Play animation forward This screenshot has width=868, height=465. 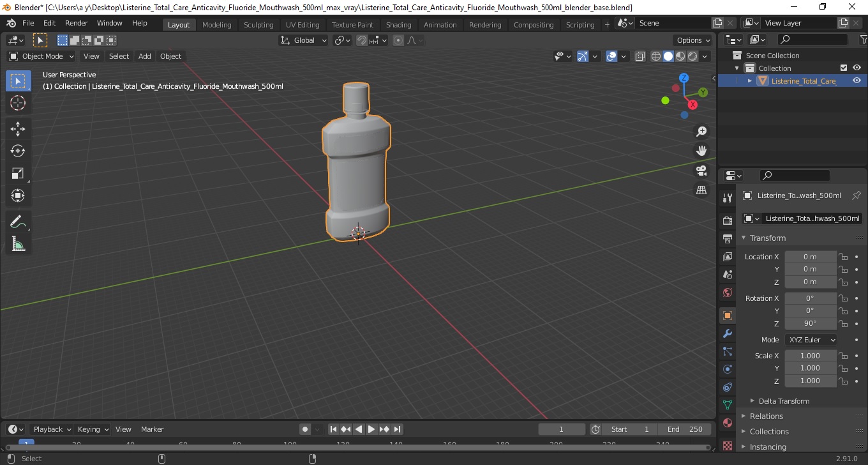pyautogui.click(x=371, y=429)
